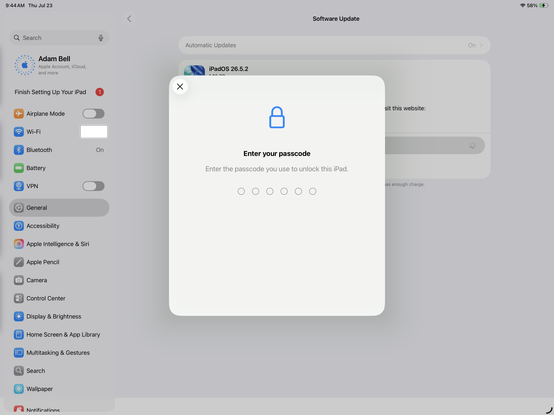This screenshot has height=415, width=554.
Task: Open Finish Setting Up Your iPad
Action: pyautogui.click(x=59, y=92)
